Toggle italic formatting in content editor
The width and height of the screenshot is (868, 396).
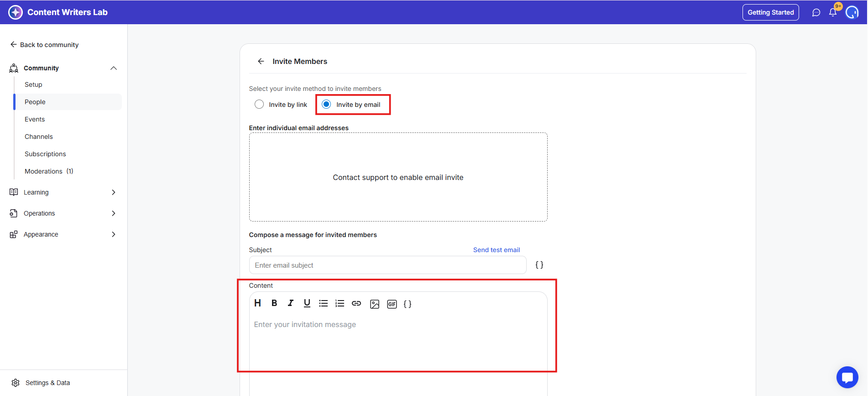pyautogui.click(x=291, y=303)
